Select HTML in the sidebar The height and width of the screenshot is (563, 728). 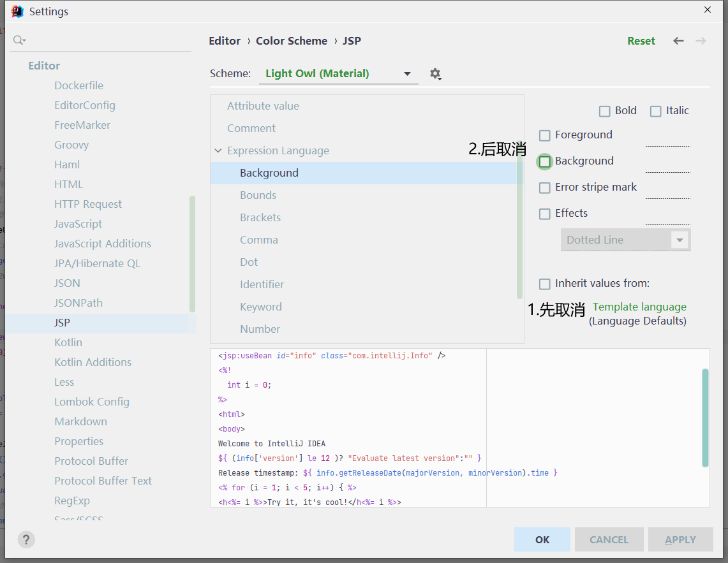pos(68,184)
